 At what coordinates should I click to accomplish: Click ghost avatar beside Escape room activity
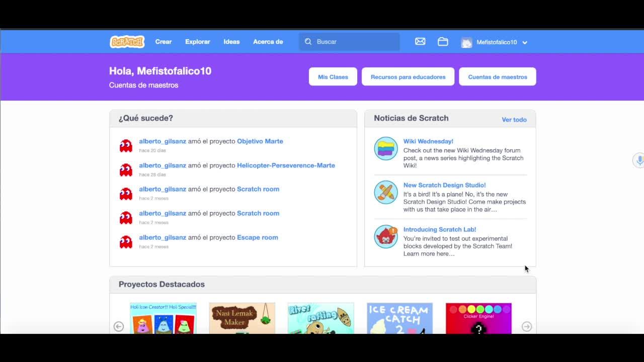(126, 242)
